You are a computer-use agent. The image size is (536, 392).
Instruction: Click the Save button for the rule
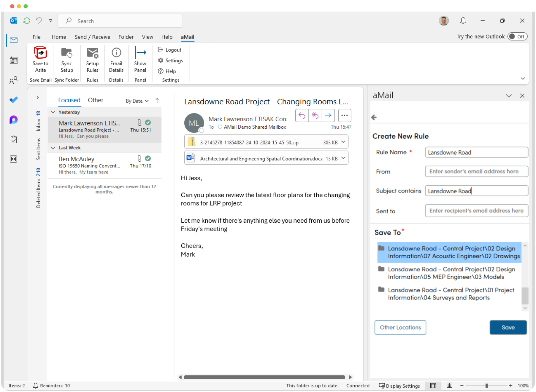(508, 327)
